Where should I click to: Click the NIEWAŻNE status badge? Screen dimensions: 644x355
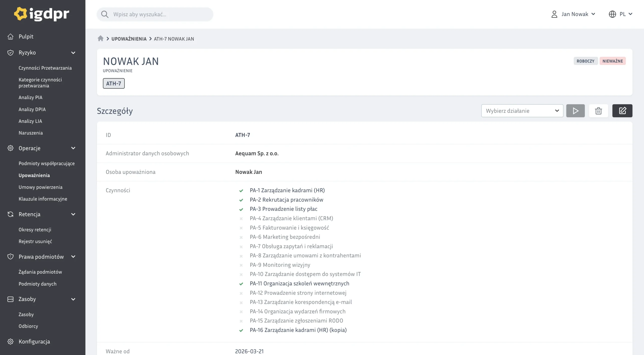pyautogui.click(x=612, y=61)
